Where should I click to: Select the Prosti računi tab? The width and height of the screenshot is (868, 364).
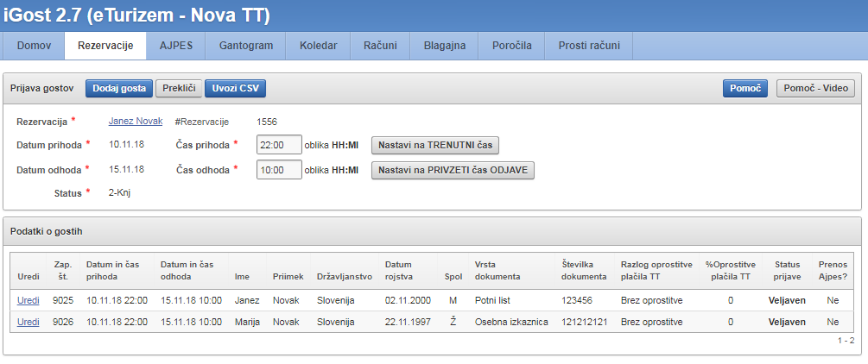point(589,46)
